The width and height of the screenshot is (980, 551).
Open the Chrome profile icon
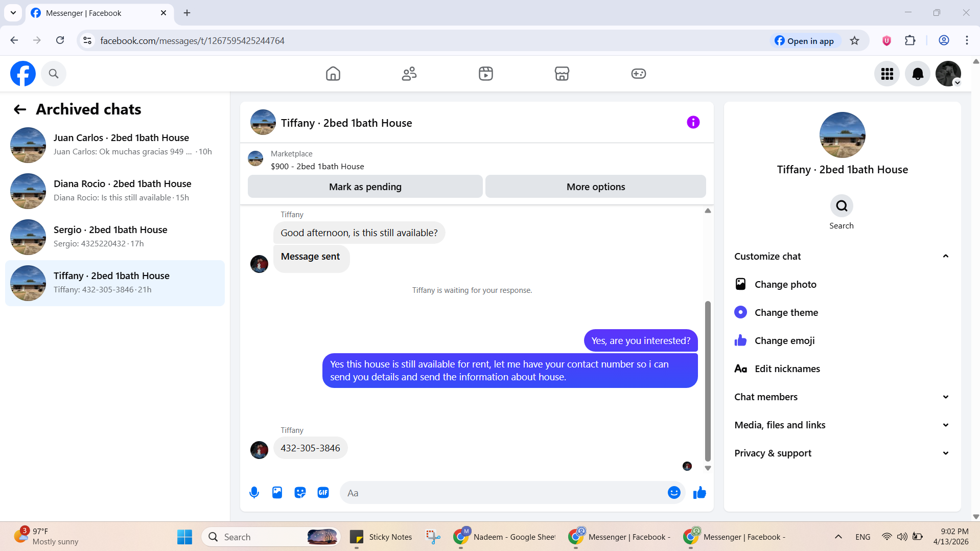pyautogui.click(x=944, y=40)
